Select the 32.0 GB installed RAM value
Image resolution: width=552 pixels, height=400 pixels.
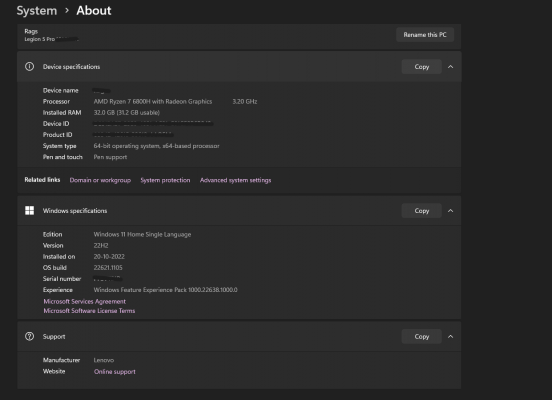point(126,112)
